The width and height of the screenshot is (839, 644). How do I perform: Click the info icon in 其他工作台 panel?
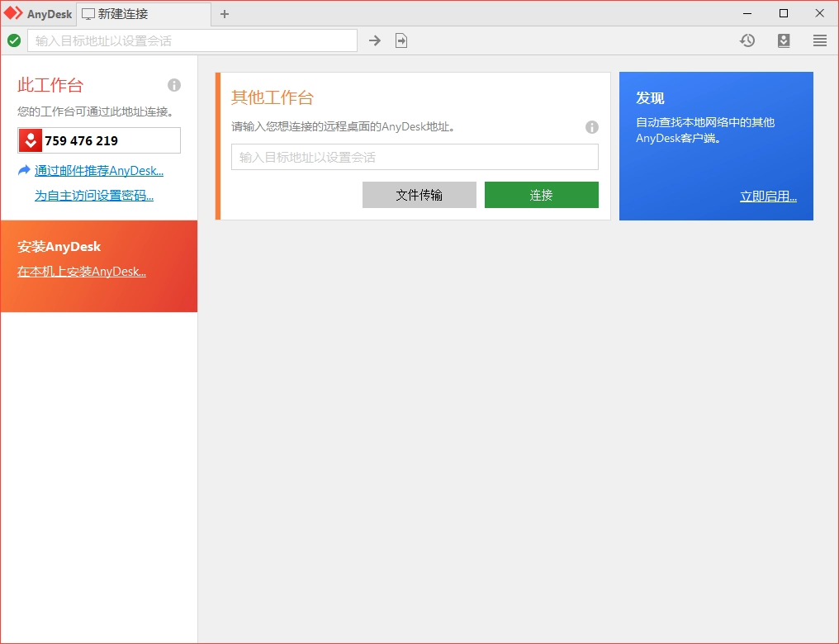(x=592, y=127)
